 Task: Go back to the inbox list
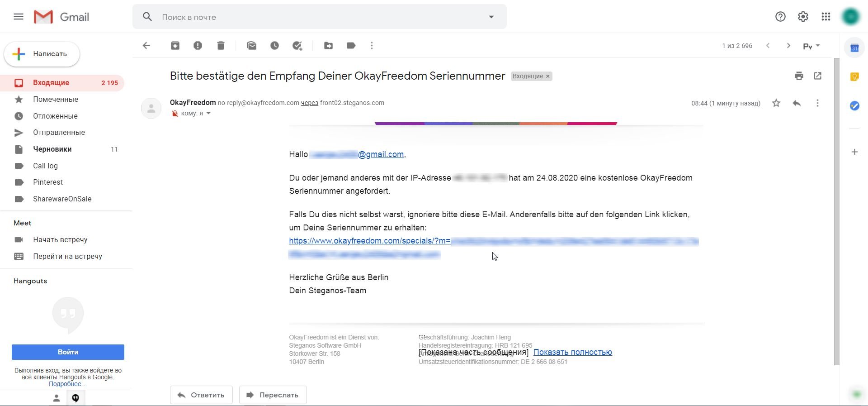(x=146, y=46)
